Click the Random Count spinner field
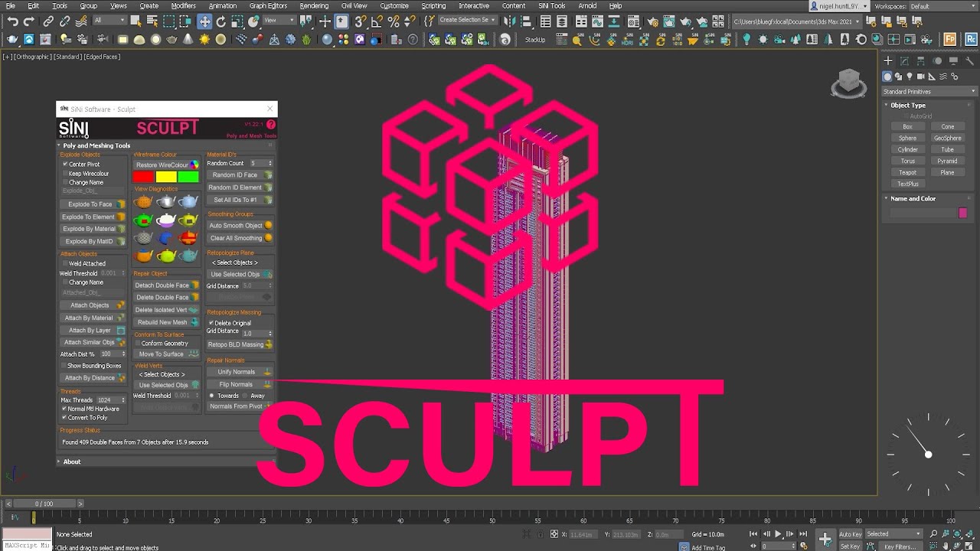Screen dimensions: 980x551 [x=260, y=163]
